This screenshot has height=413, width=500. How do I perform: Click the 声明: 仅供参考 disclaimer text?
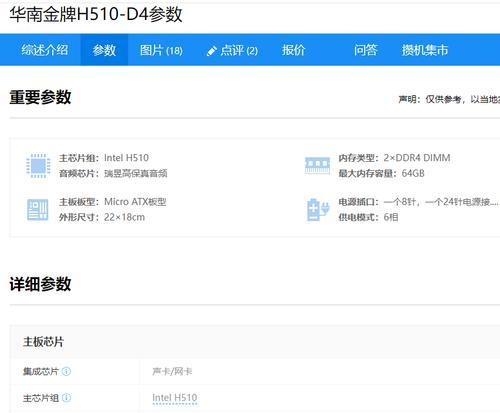pyautogui.click(x=449, y=99)
